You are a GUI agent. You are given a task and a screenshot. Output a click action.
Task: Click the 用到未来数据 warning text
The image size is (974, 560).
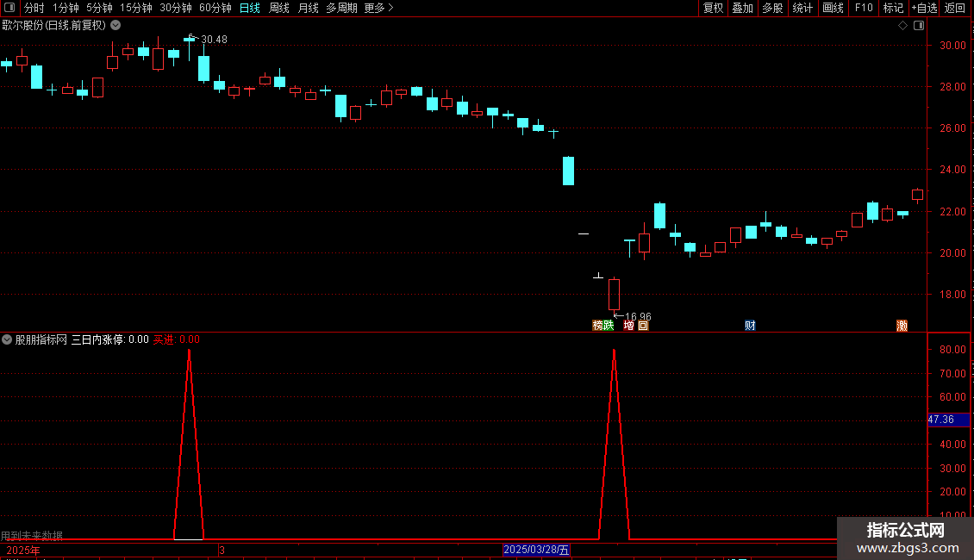32,535
